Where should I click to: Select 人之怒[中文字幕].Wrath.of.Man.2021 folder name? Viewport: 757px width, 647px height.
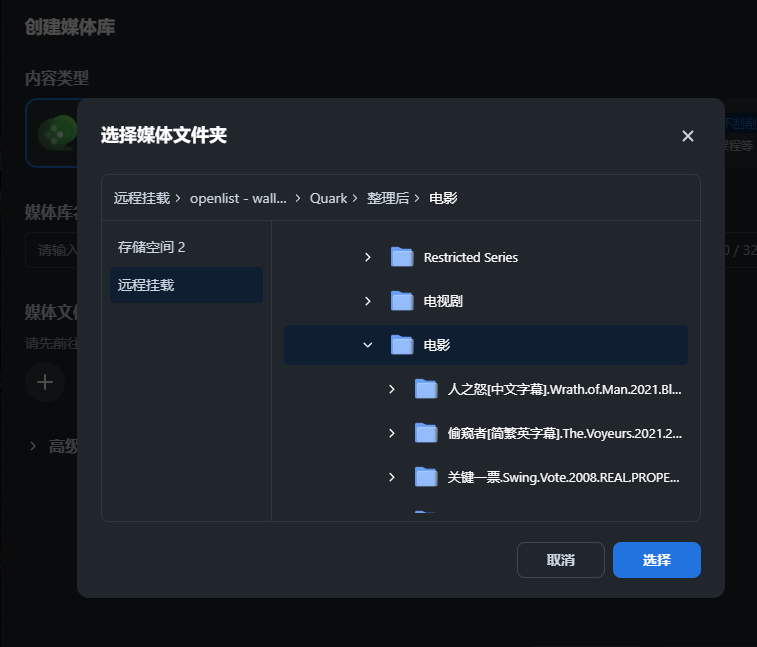click(x=564, y=389)
